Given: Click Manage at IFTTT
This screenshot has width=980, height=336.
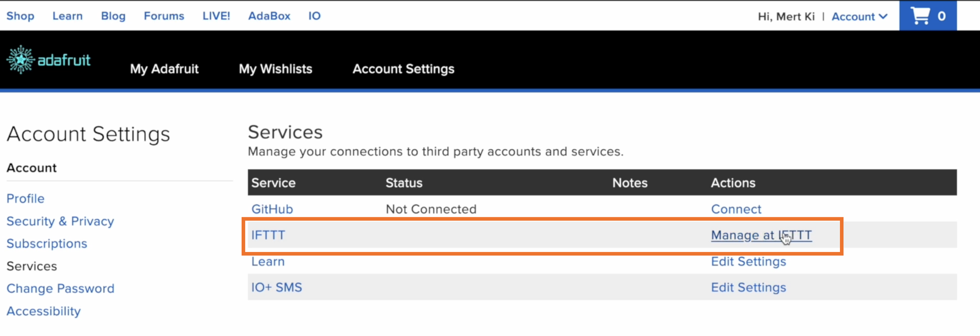Looking at the screenshot, I should 762,235.
